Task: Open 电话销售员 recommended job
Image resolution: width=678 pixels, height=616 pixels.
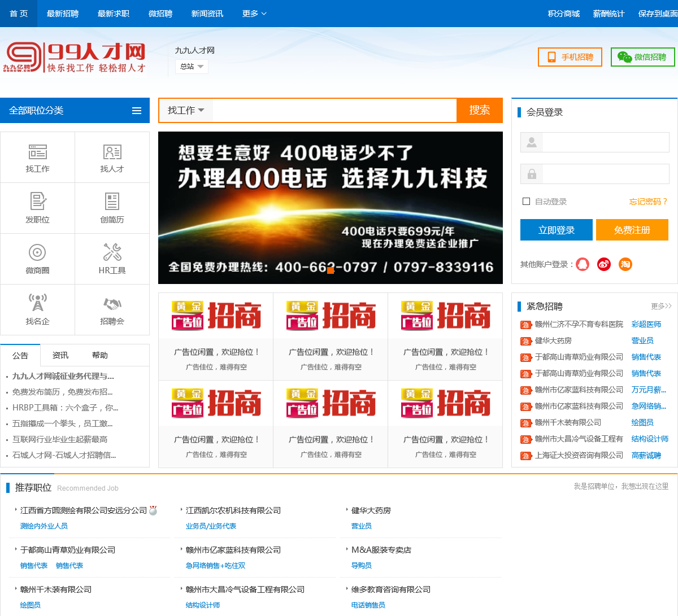Action: (x=368, y=605)
